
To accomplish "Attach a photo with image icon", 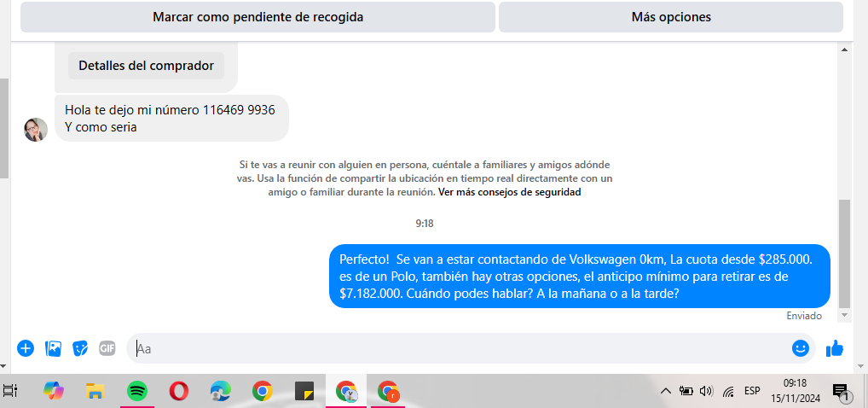I will pos(53,348).
